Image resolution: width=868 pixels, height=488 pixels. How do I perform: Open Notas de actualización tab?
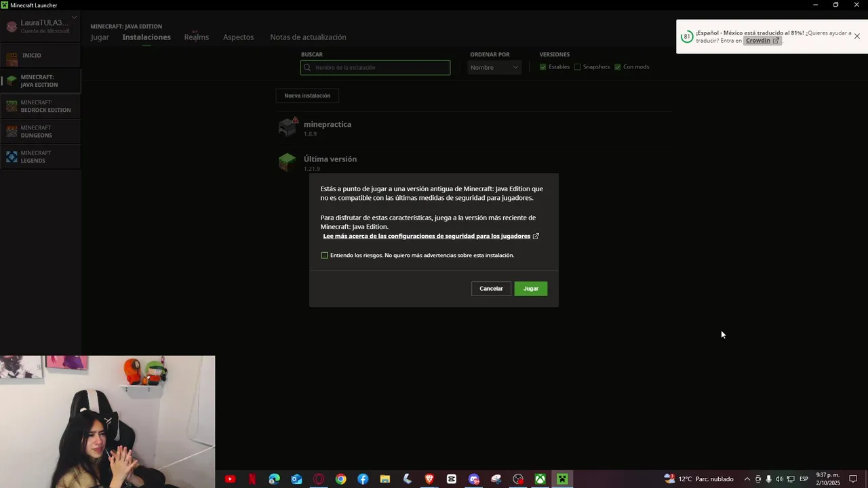[308, 37]
